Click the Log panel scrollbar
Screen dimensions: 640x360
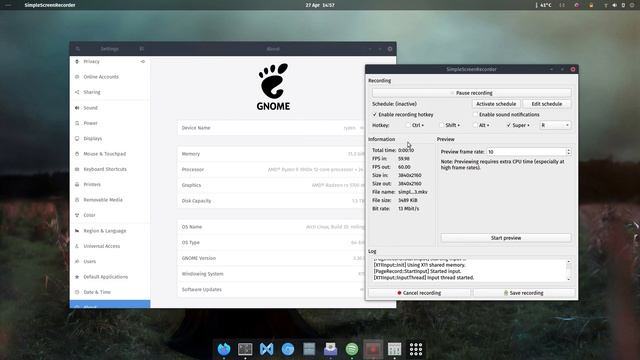click(569, 270)
